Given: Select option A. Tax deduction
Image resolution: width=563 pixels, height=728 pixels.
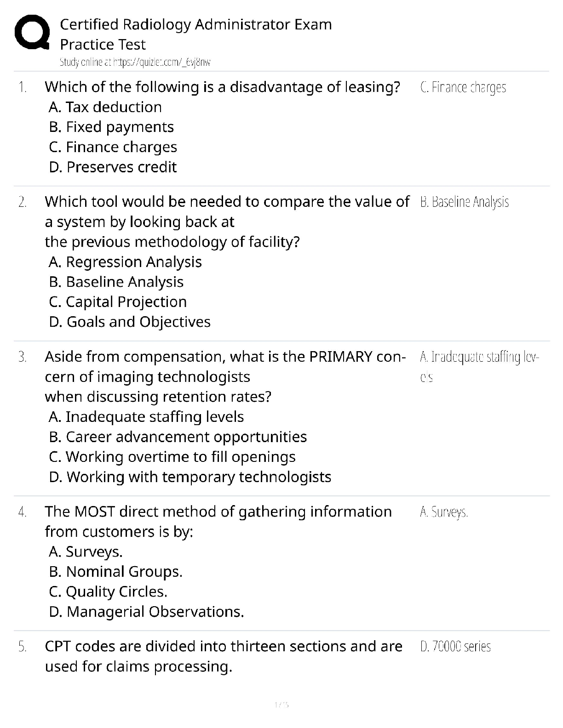Looking at the screenshot, I should [x=105, y=107].
